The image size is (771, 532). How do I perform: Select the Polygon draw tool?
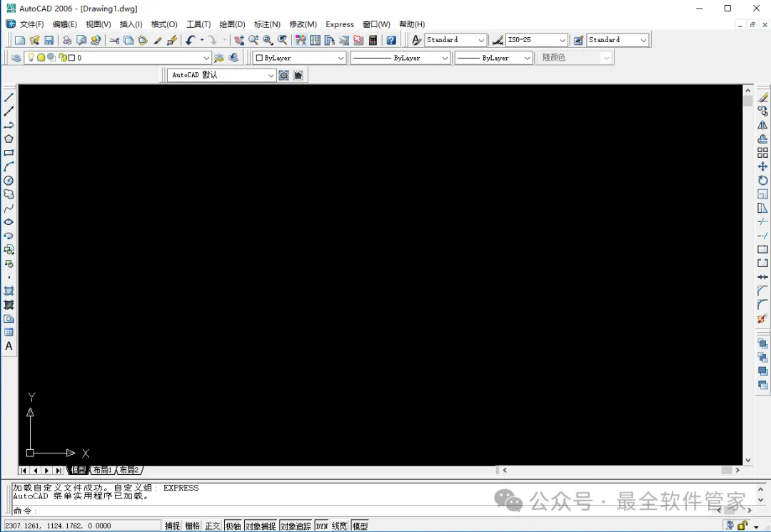pos(9,139)
